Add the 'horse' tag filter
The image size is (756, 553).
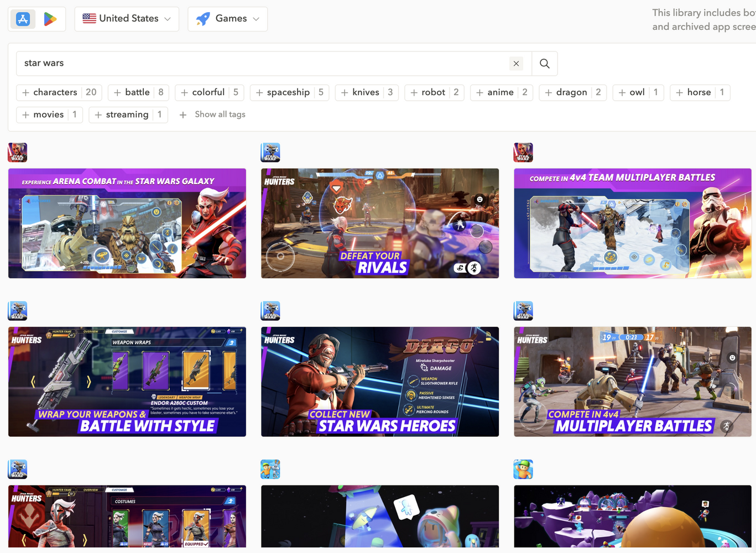(700, 92)
